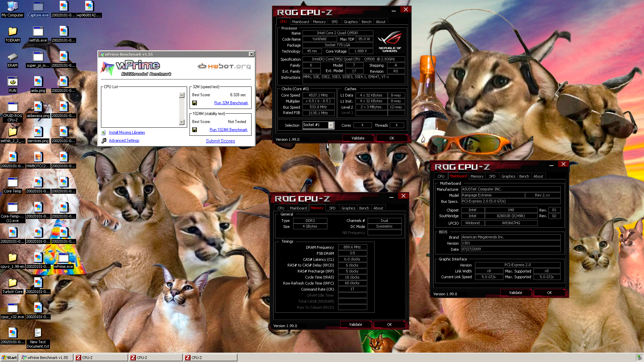Image resolution: width=644 pixels, height=362 pixels.
Task: Click OK in Memory CPU-Z window
Action: (x=389, y=324)
